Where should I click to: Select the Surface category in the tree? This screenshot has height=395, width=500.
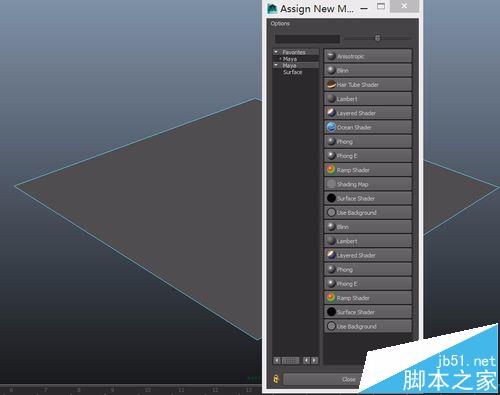coord(293,72)
